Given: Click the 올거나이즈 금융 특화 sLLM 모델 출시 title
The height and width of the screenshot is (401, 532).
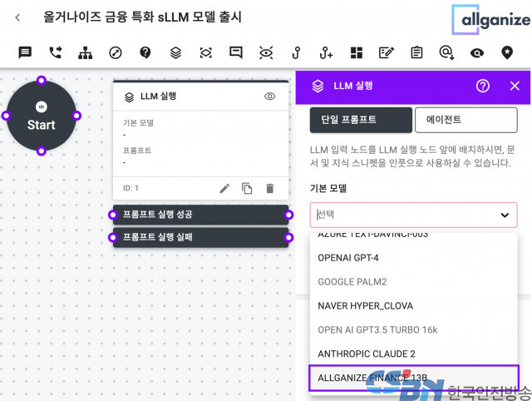Looking at the screenshot, I should [x=142, y=17].
